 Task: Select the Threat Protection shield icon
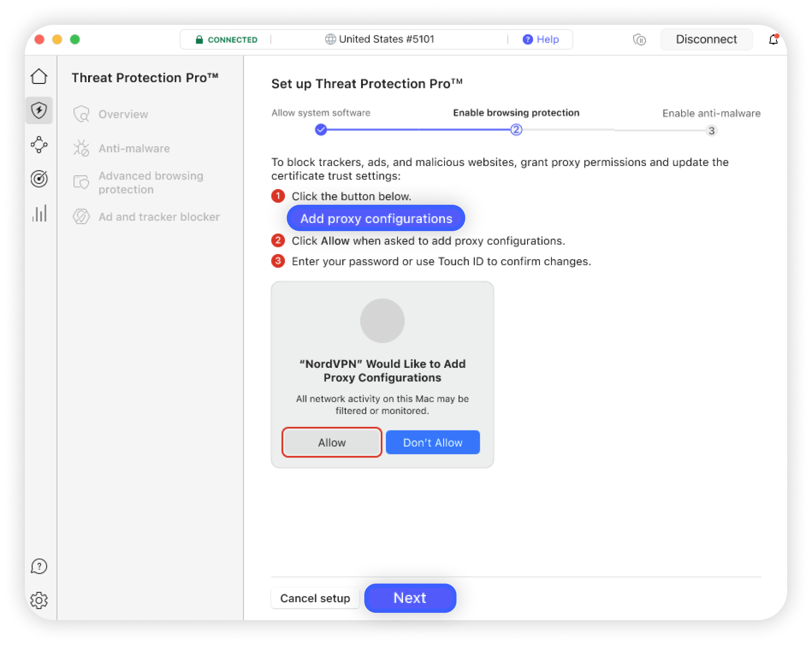(39, 110)
